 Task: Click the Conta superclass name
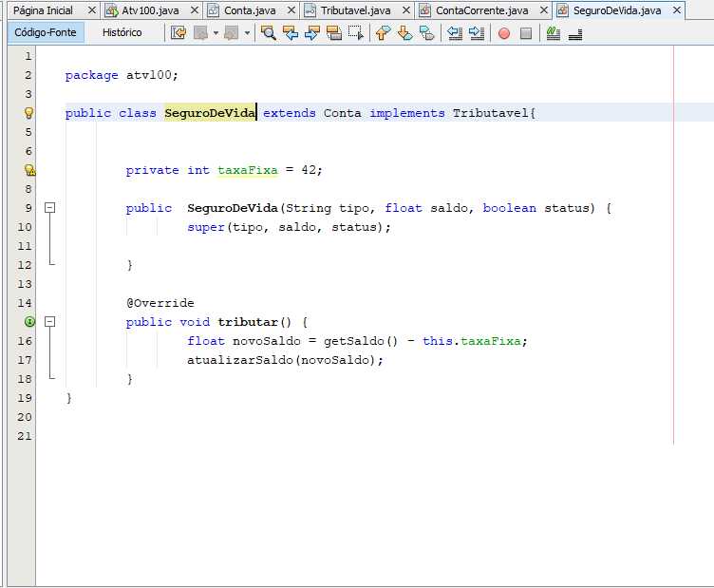(343, 113)
